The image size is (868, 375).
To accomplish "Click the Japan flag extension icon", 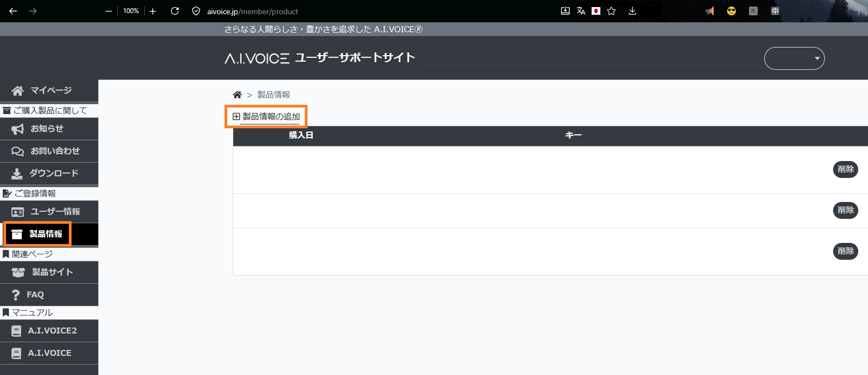I will [x=596, y=11].
